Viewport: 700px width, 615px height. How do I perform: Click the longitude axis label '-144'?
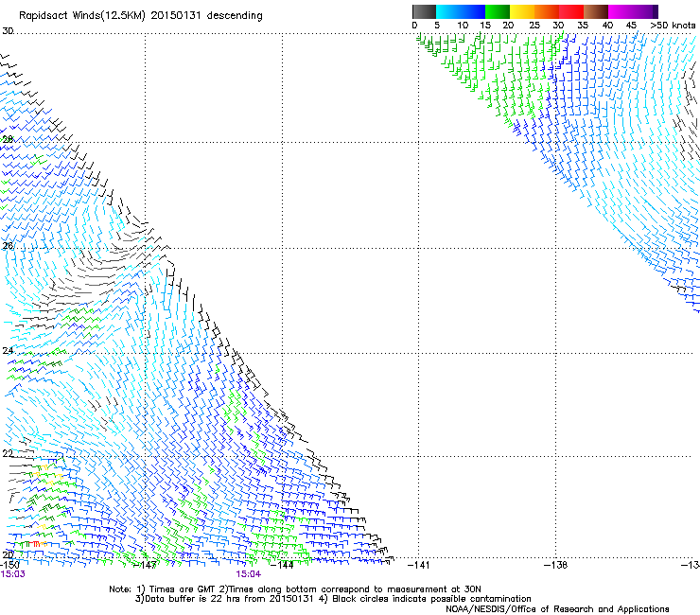(283, 565)
